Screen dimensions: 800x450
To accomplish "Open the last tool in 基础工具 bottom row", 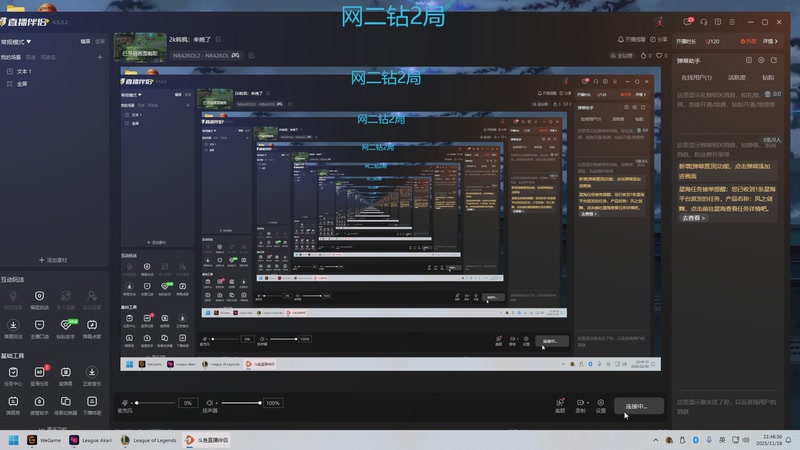I will [x=92, y=405].
